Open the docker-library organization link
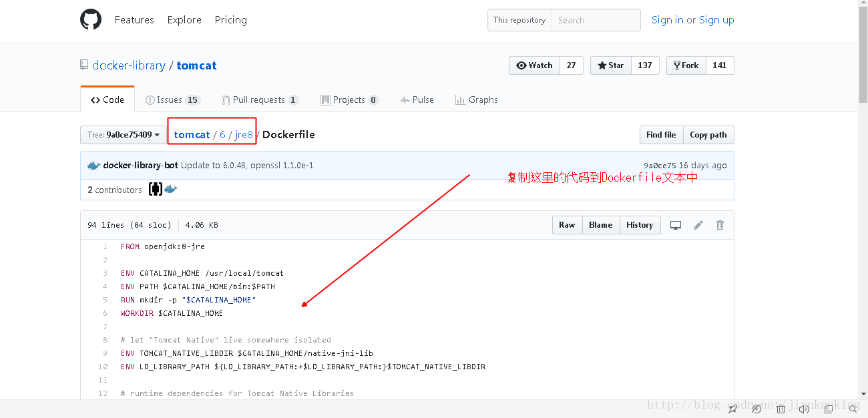The image size is (868, 418). point(129,65)
